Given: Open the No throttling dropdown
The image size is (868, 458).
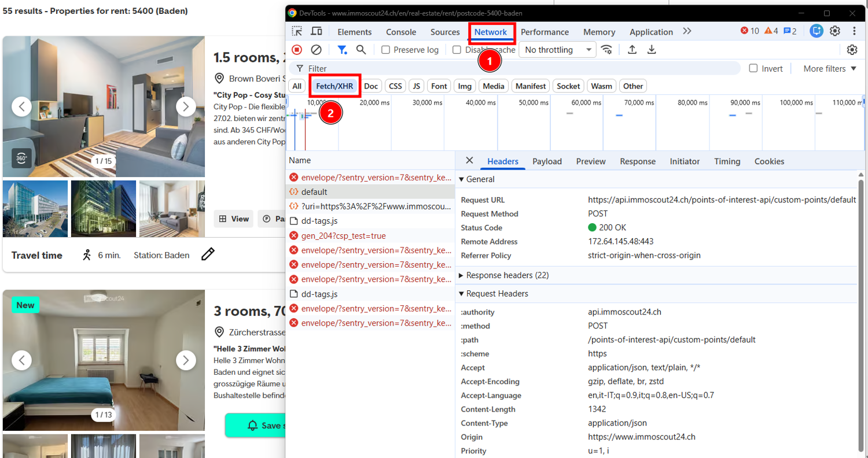Looking at the screenshot, I should coord(557,50).
